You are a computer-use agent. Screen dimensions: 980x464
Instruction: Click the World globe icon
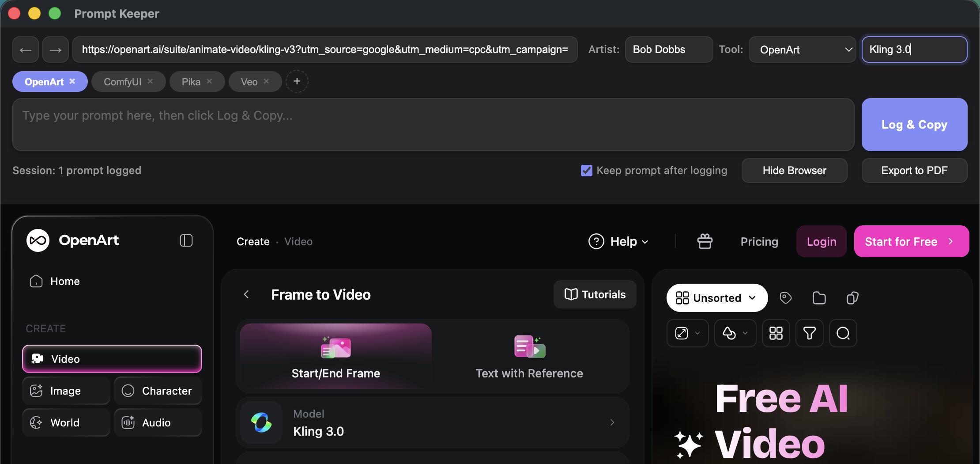[x=36, y=422]
